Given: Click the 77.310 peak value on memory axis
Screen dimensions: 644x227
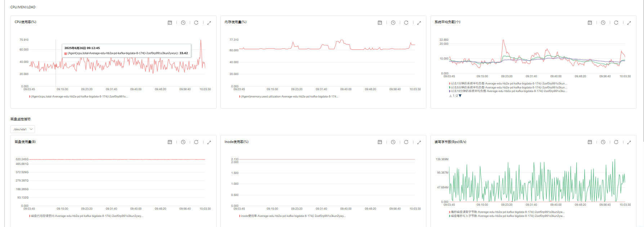Looking at the screenshot, I should click(234, 40).
